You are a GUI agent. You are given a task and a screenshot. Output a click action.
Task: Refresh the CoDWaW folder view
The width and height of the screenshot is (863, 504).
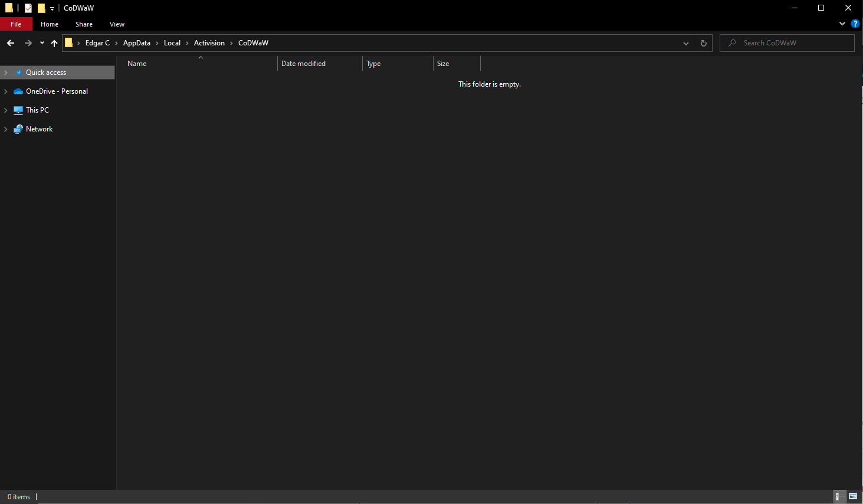(703, 43)
